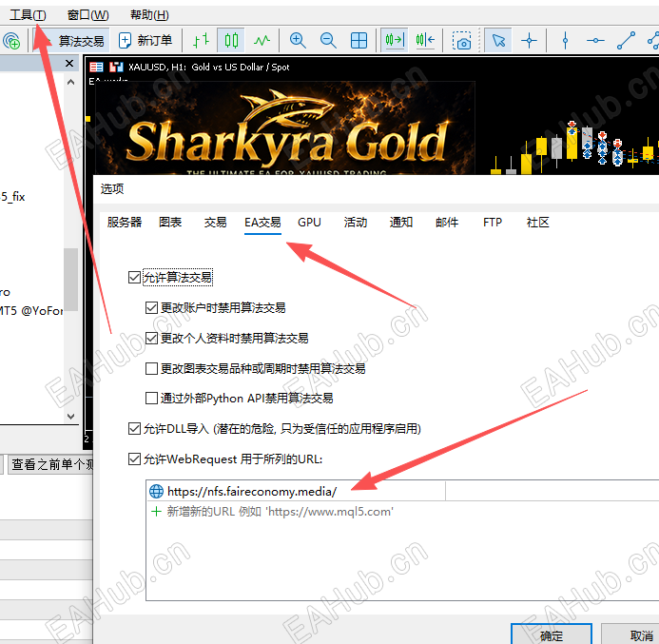Switch to the 活动 tab

356,222
